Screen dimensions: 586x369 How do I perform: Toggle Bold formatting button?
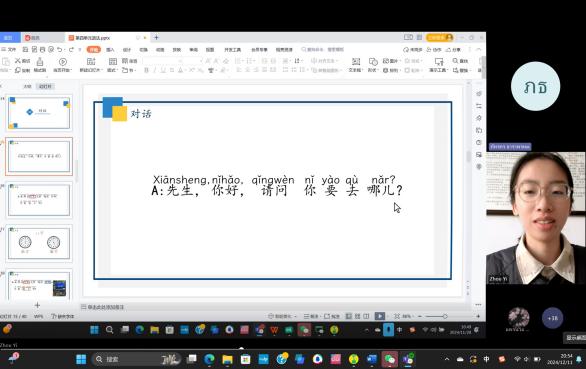[146, 70]
